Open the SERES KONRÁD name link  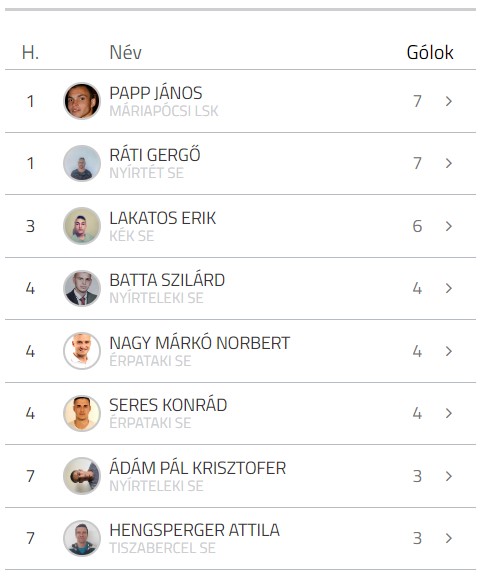(168, 405)
